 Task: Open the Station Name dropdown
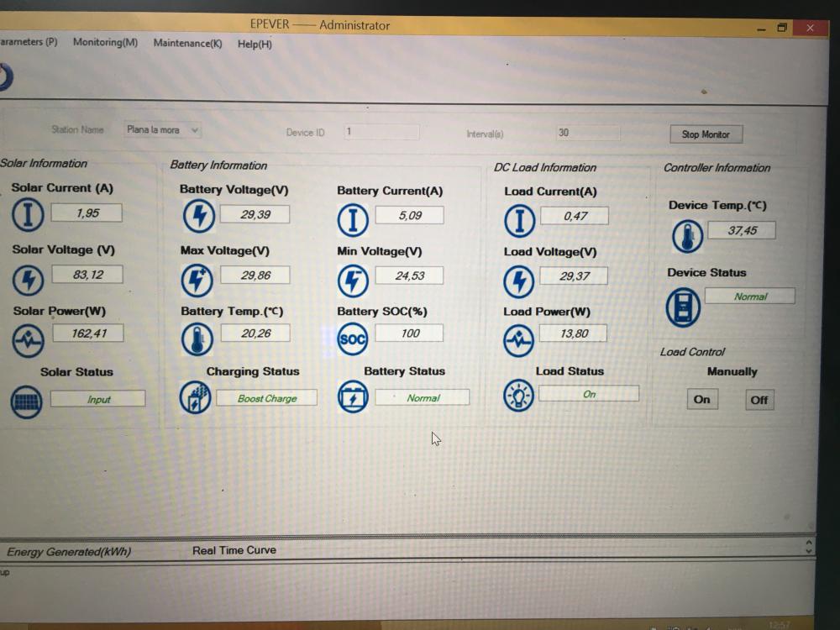(162, 129)
